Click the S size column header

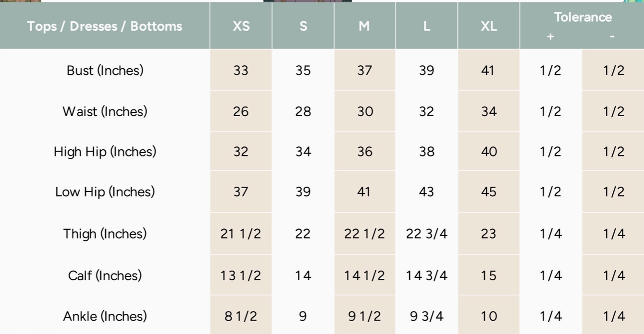pos(303,26)
